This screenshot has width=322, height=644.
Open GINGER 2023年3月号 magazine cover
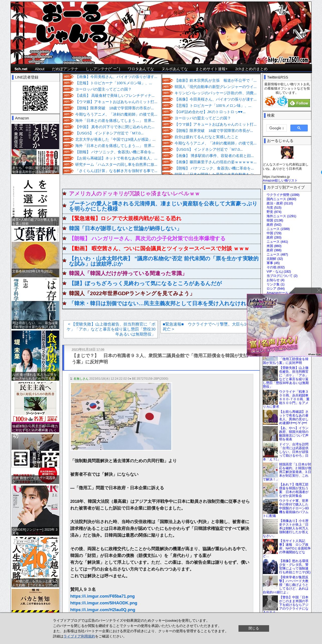(x=35, y=511)
